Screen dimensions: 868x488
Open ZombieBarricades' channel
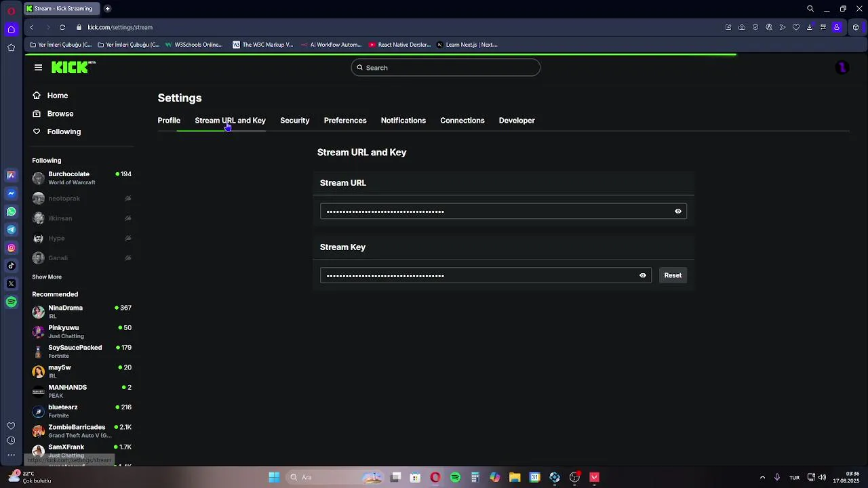81,431
